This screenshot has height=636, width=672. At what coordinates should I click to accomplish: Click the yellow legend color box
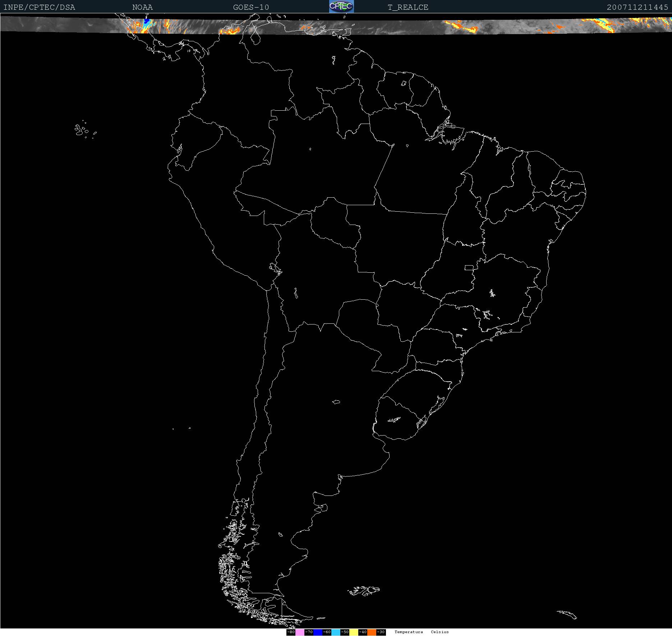click(x=354, y=632)
